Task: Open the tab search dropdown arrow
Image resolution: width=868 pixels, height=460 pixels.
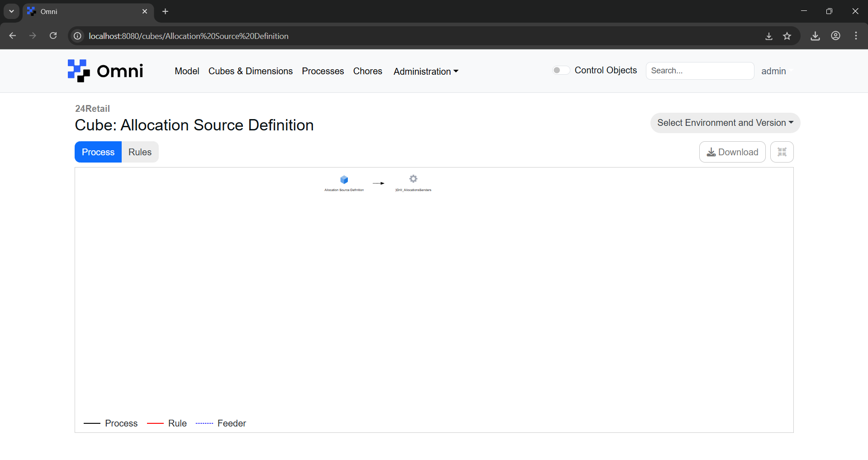Action: coord(11,11)
